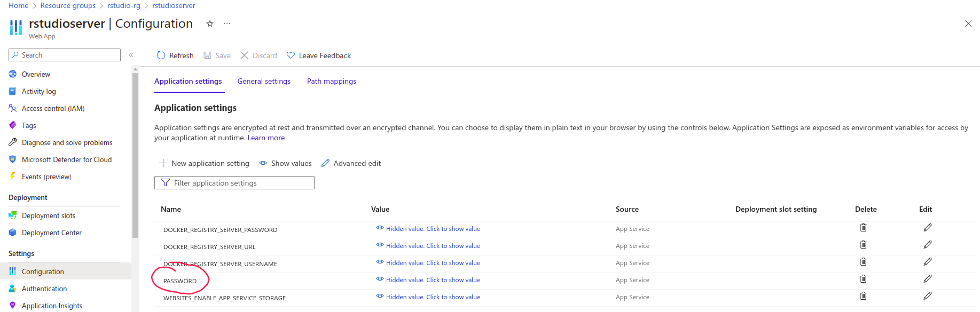Select the DOCKER_REGISTRY_SERVER_URL name cell

click(x=209, y=247)
